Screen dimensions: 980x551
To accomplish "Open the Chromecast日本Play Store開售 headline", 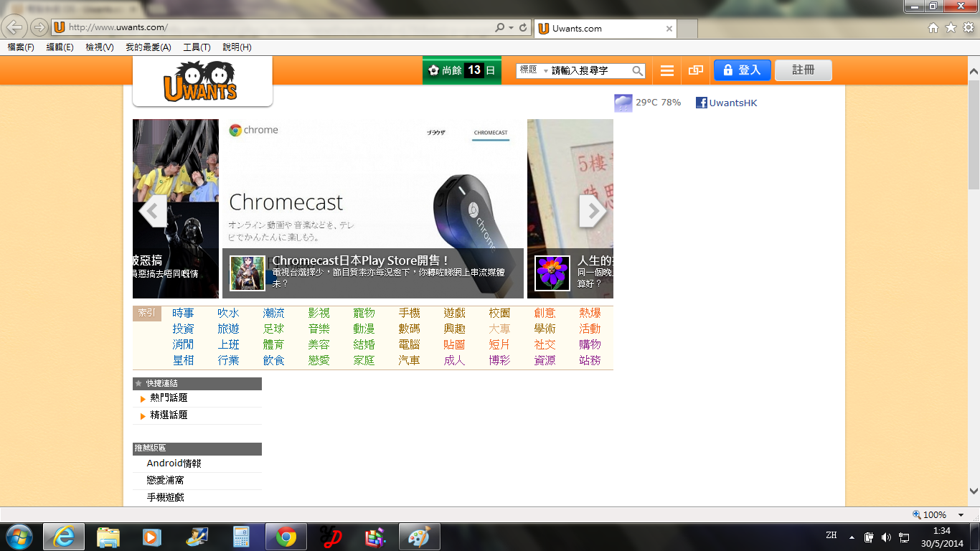I will point(361,260).
